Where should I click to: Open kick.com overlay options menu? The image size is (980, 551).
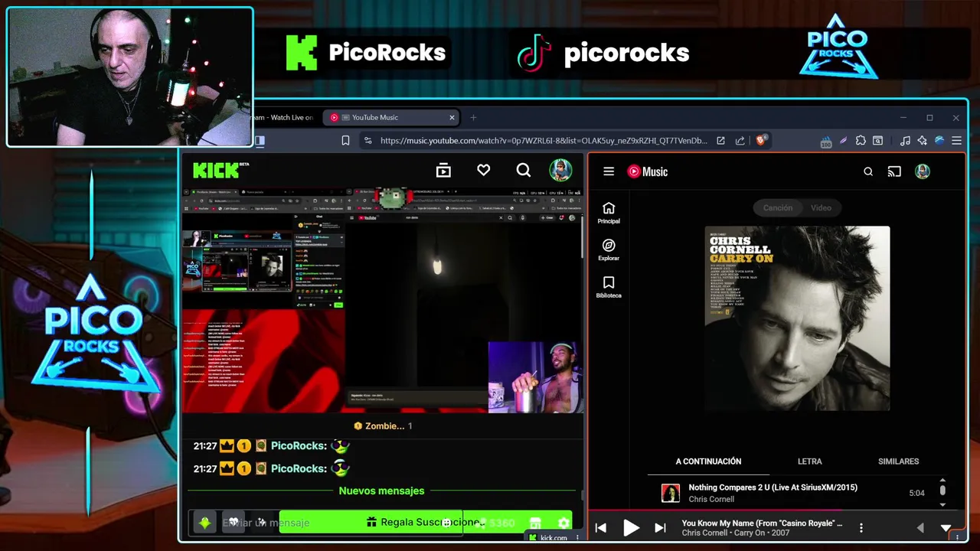[x=577, y=538]
